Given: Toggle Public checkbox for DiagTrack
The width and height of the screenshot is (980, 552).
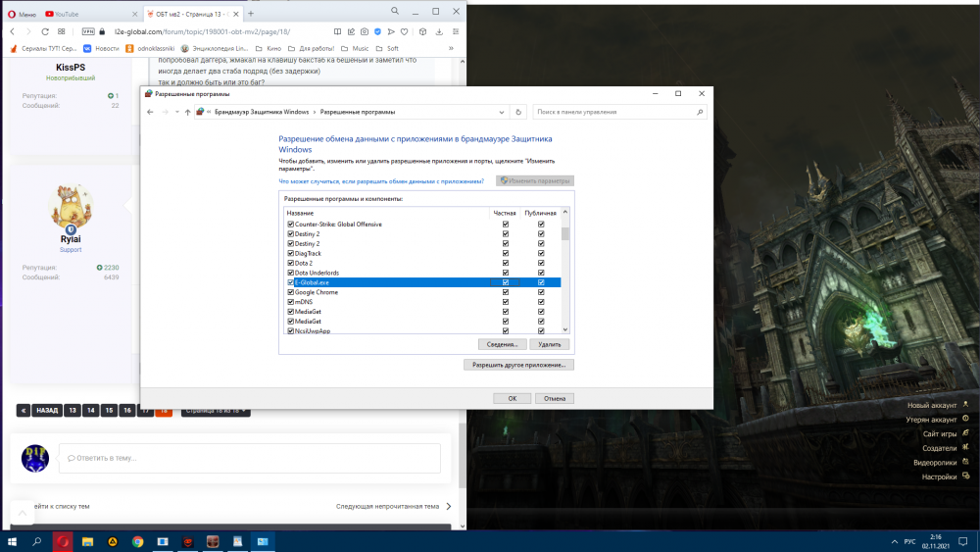Looking at the screenshot, I should tap(541, 253).
